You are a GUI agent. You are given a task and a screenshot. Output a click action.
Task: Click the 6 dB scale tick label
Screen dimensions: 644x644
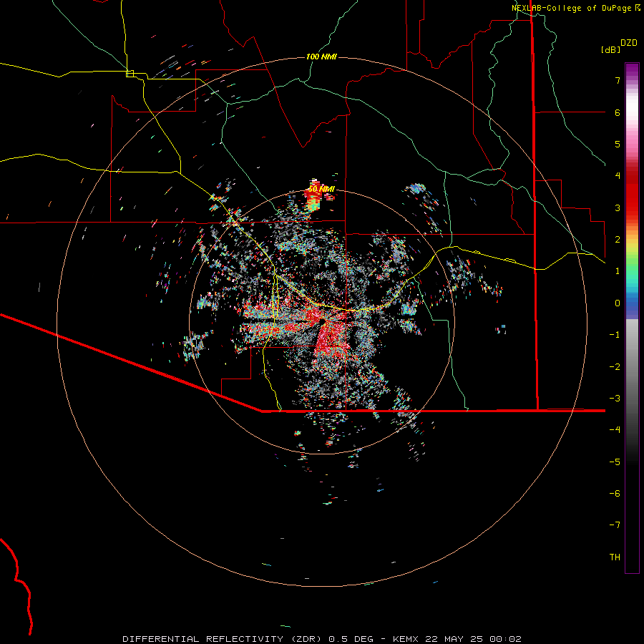click(x=618, y=112)
